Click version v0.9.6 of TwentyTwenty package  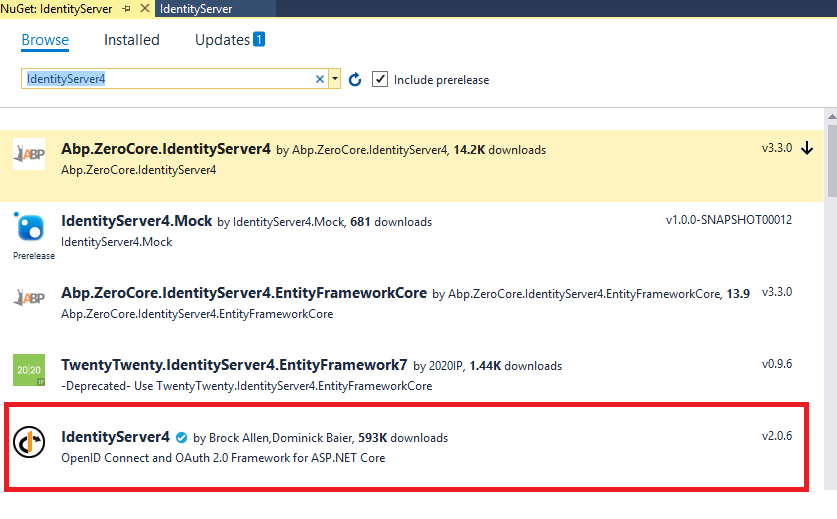tap(777, 364)
